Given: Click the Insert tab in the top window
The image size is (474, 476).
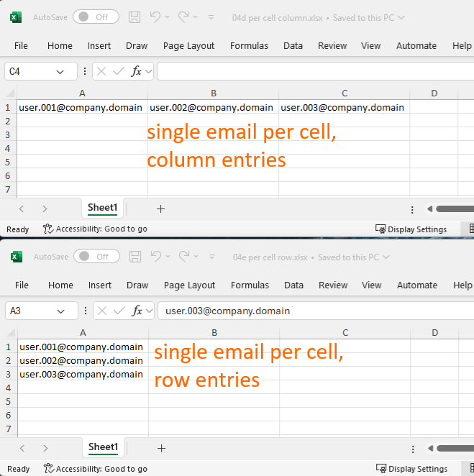Looking at the screenshot, I should (99, 45).
